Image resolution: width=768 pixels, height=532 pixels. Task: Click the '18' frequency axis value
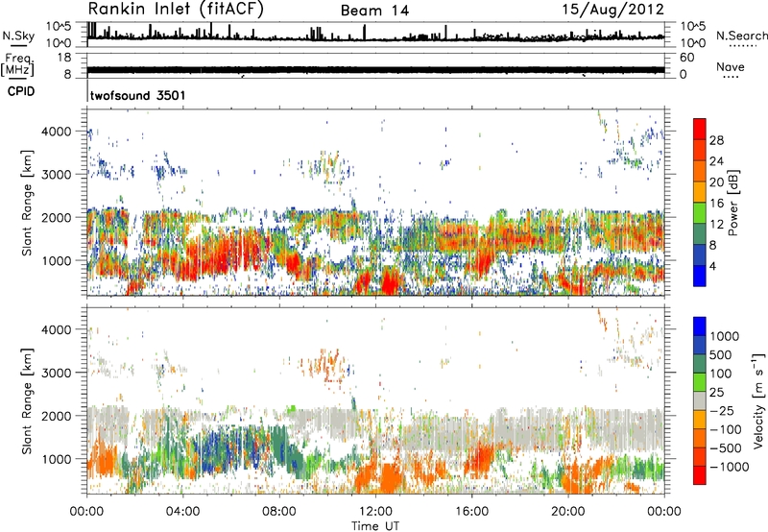tap(63, 58)
